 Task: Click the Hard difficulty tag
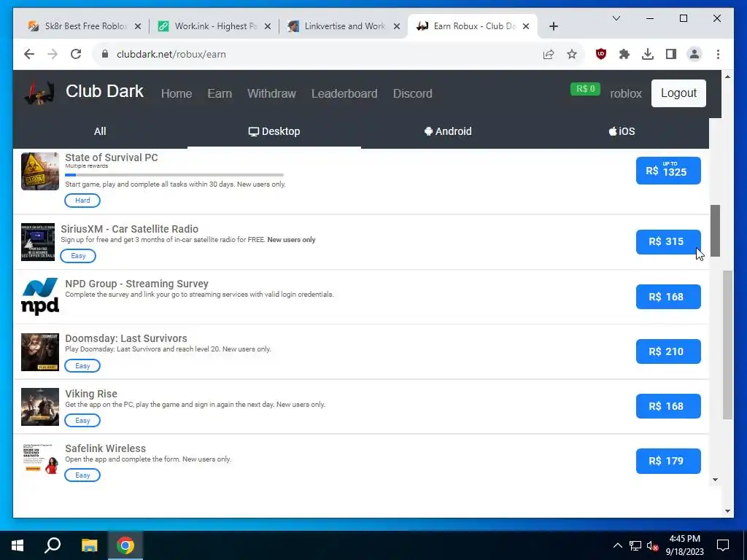pos(82,201)
